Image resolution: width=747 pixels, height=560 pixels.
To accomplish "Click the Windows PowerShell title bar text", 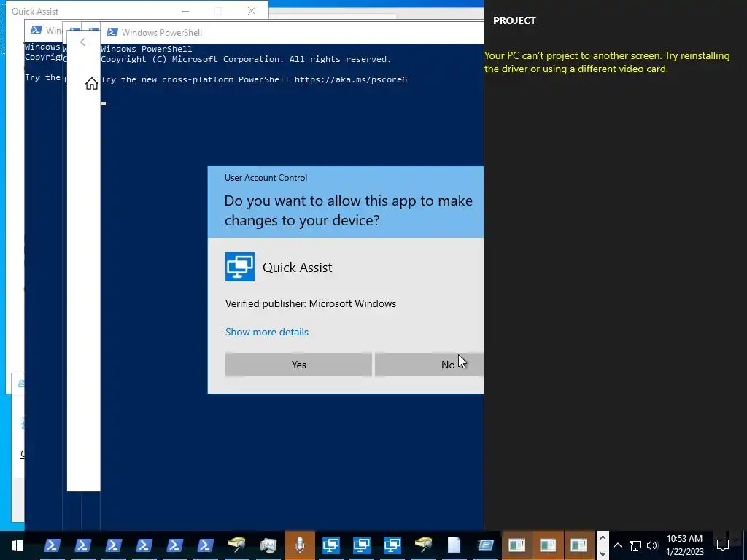I will click(x=162, y=32).
